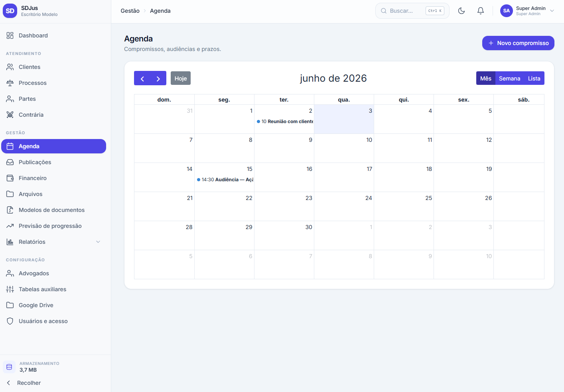
Task: Open notifications bell
Action: pos(481,11)
